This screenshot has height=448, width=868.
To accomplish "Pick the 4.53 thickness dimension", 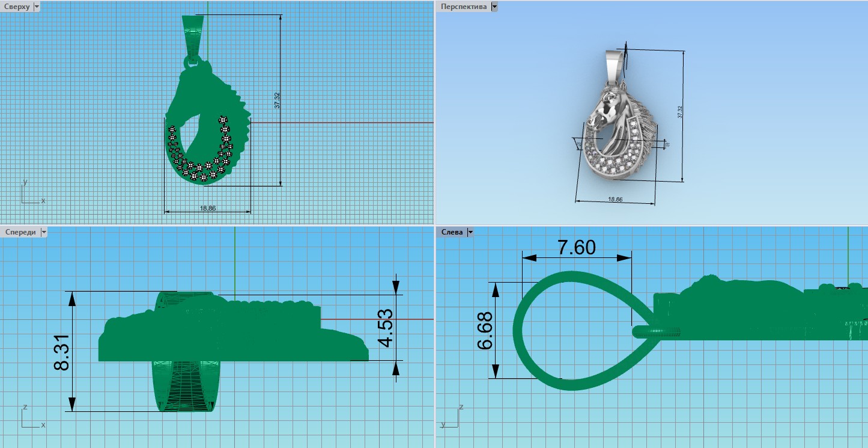I will tap(385, 328).
